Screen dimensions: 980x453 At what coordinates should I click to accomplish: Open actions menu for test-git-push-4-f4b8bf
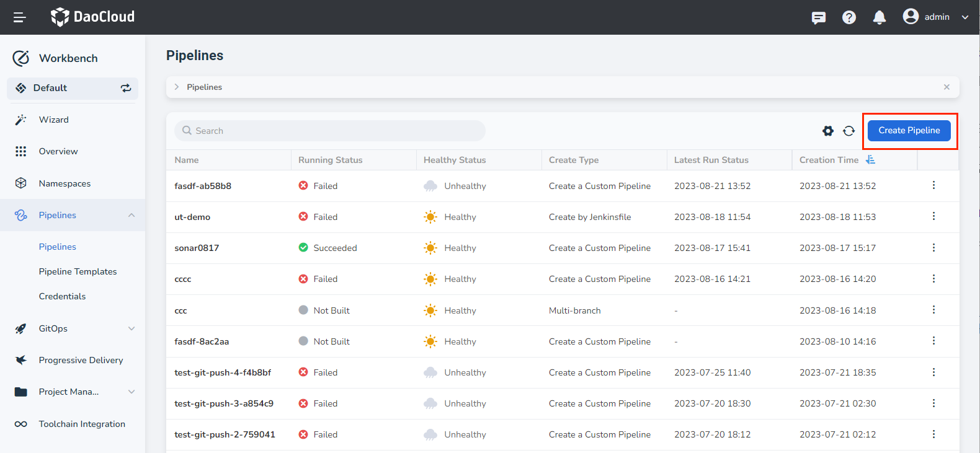pyautogui.click(x=933, y=372)
